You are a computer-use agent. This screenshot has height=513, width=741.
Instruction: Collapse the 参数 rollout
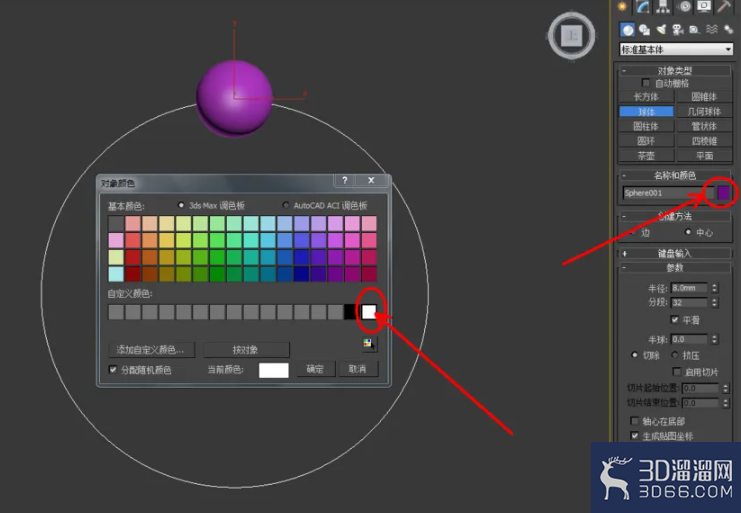[675, 268]
